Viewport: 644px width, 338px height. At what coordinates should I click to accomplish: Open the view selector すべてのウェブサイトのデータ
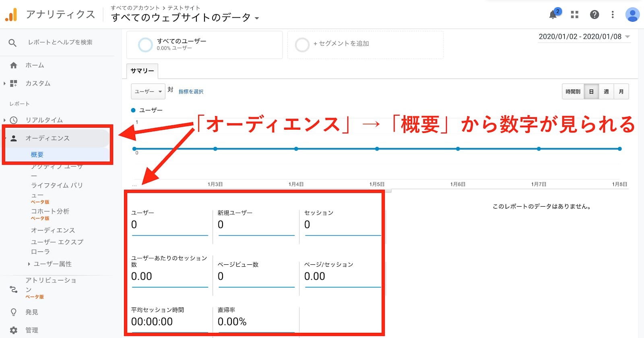tap(185, 18)
